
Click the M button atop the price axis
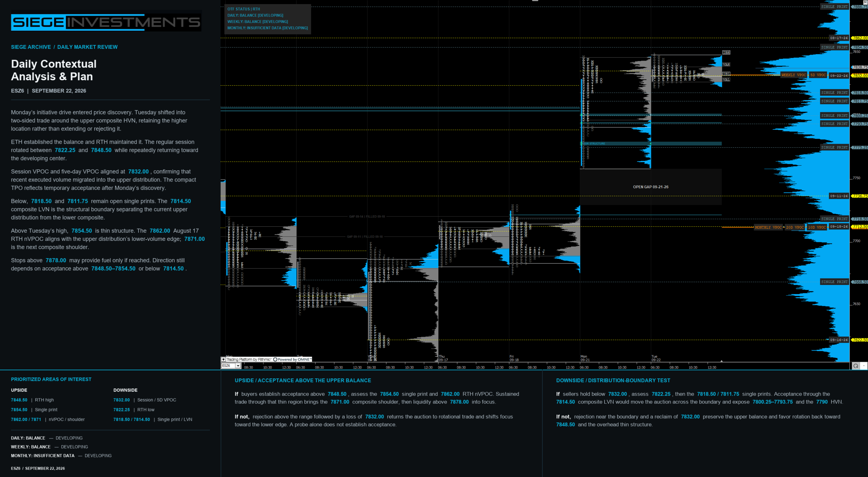coord(865,2)
